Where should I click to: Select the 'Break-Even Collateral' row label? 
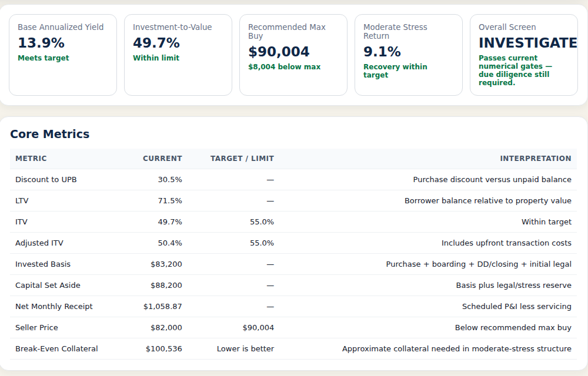(x=56, y=349)
